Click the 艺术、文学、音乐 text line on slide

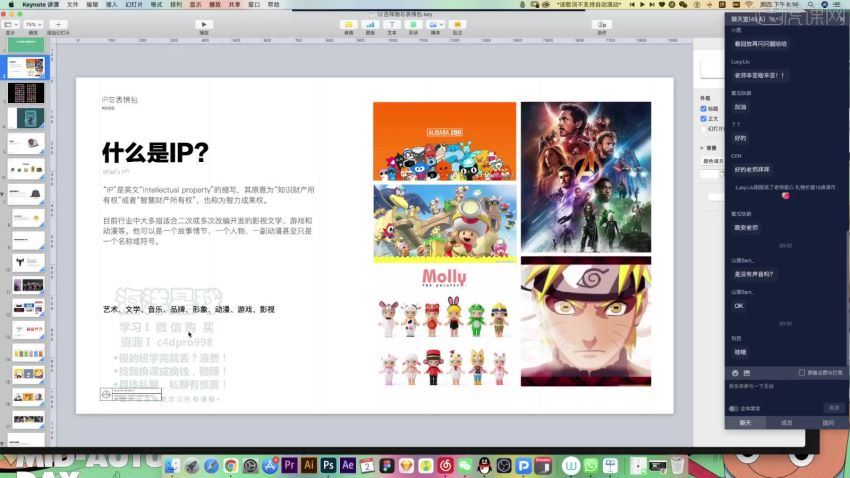point(189,309)
